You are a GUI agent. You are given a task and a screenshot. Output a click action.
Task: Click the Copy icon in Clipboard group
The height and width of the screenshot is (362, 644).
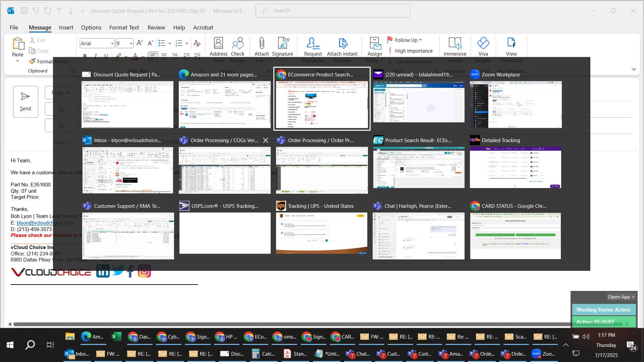(x=33, y=51)
